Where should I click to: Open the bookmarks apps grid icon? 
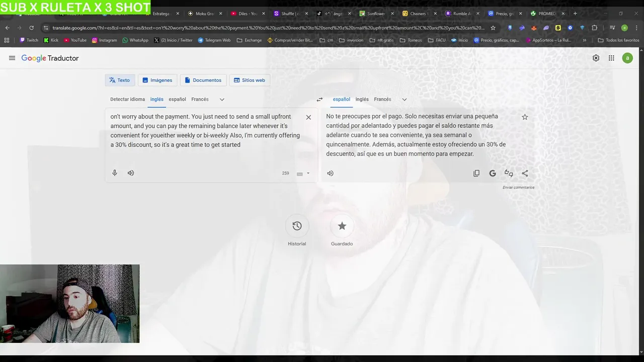click(x=7, y=40)
